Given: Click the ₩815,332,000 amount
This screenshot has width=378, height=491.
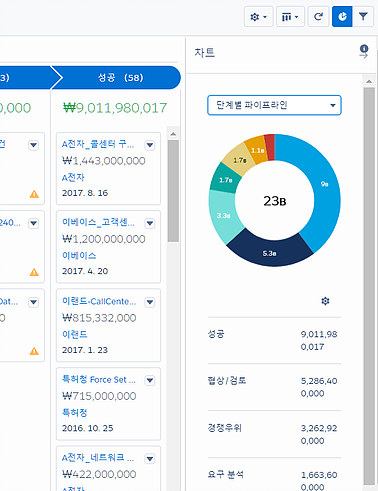Looking at the screenshot, I should tap(99, 318).
